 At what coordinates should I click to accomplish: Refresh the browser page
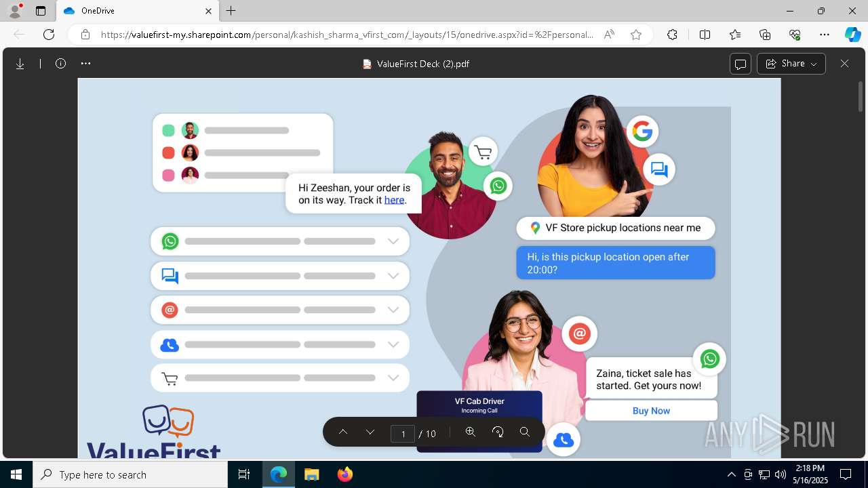coord(49,35)
